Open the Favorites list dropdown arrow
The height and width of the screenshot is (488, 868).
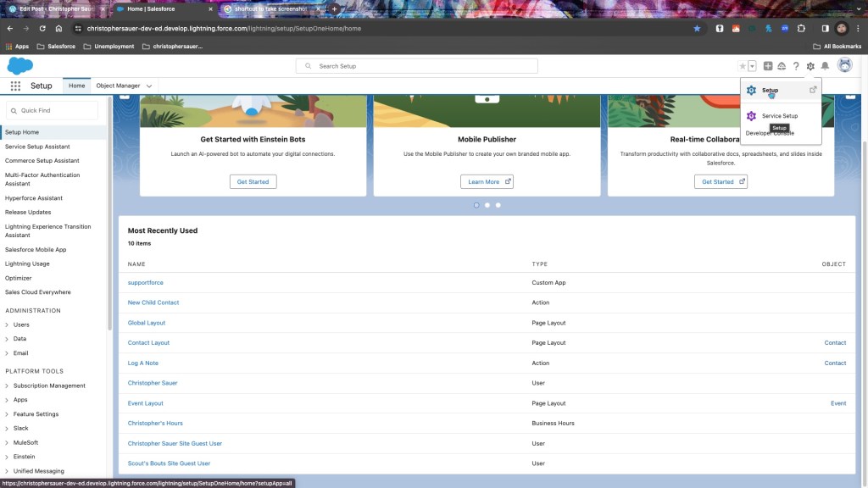752,66
